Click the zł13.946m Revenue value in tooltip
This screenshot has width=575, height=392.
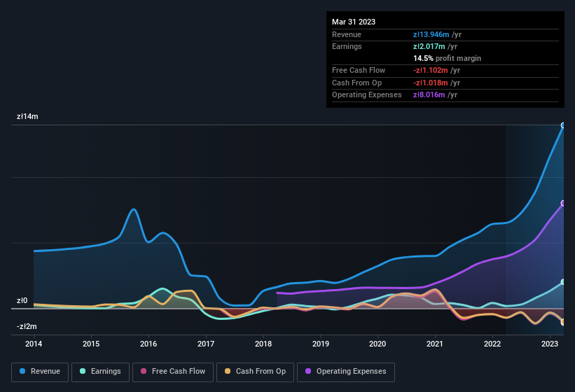click(x=431, y=34)
